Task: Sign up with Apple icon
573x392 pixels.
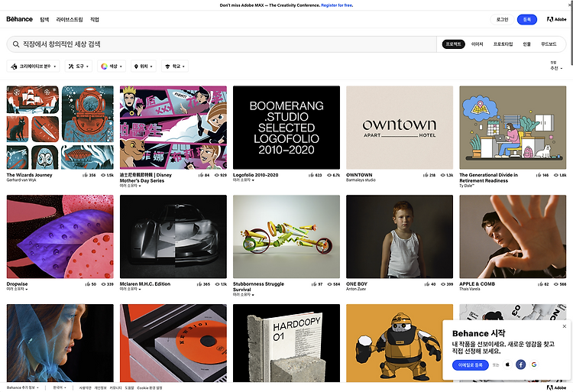Action: pyautogui.click(x=507, y=364)
